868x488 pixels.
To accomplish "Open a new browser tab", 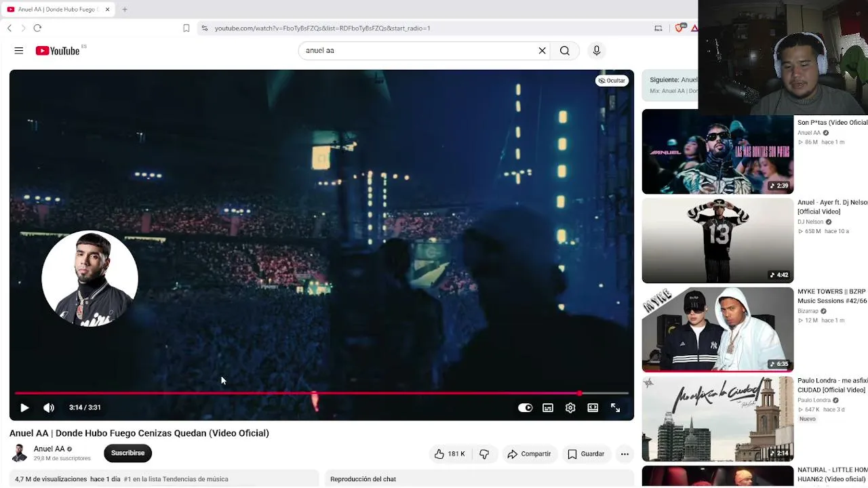I will coord(125,9).
